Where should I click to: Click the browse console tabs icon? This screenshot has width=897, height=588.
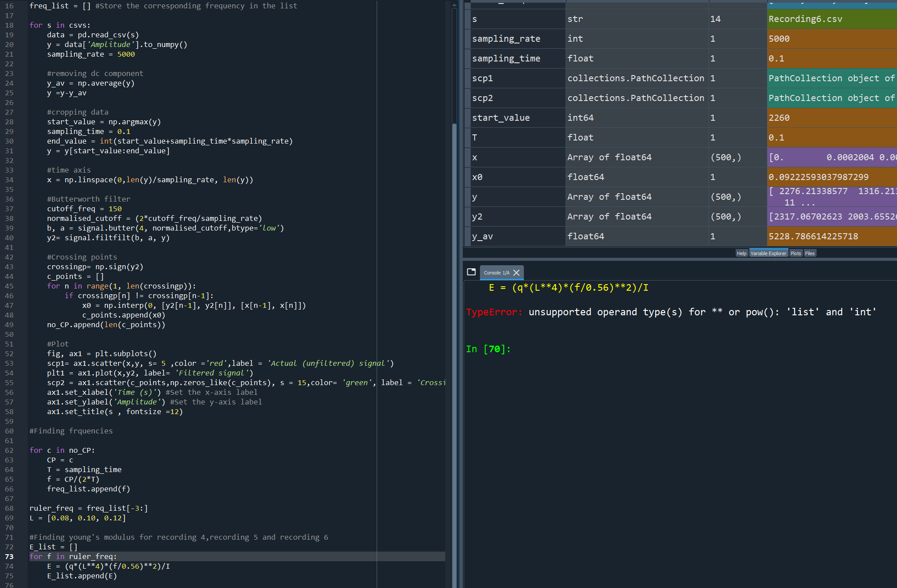[x=471, y=272]
